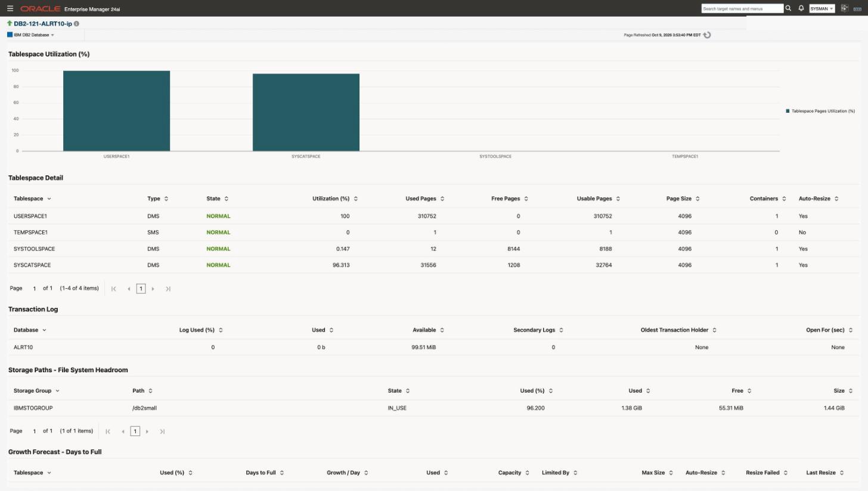The image size is (868, 491).
Task: Click the Oracle Enterprise Manager logo
Action: pos(70,9)
